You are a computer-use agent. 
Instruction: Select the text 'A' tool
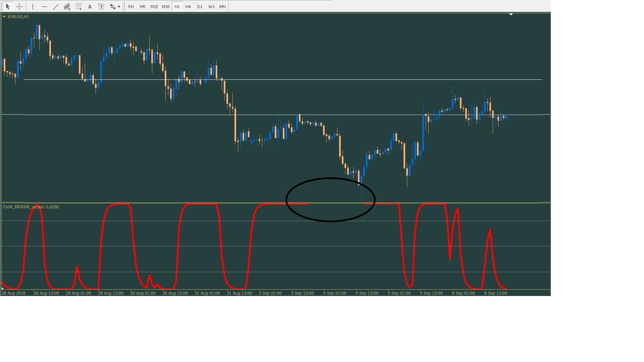(x=90, y=6)
